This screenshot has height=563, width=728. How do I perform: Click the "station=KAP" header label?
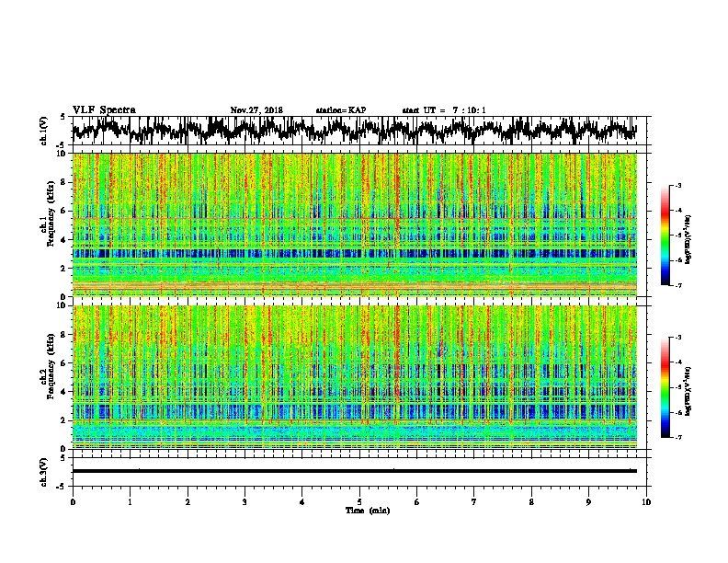coord(341,110)
